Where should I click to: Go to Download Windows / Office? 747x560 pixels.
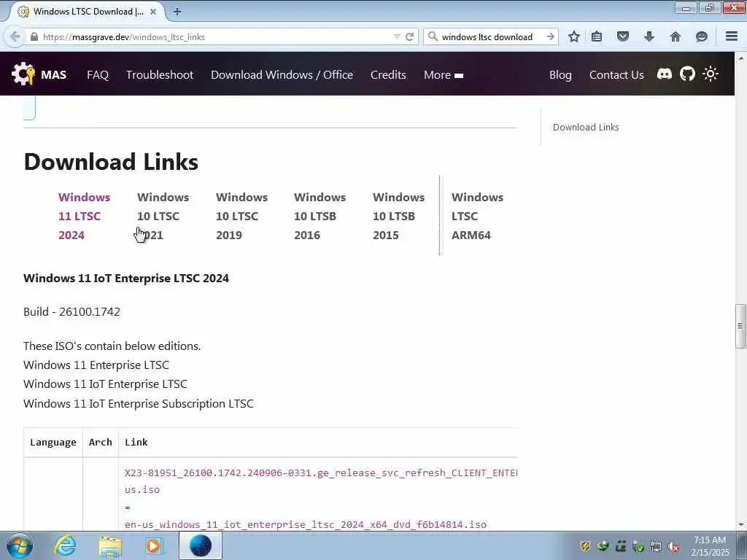[282, 75]
